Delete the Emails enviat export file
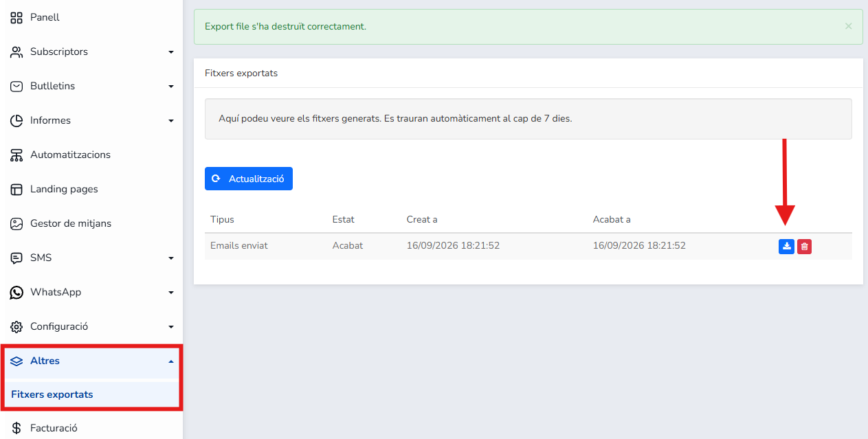 [x=804, y=246]
